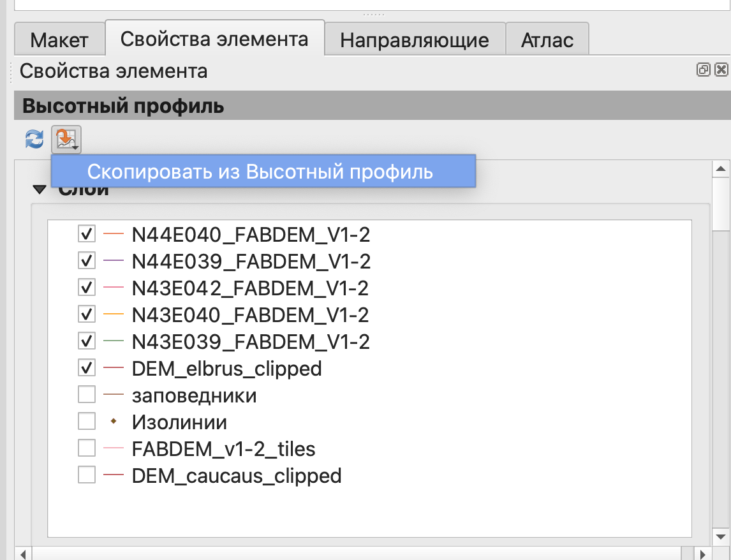Go to the Атлас tab
This screenshot has width=731, height=560.
click(x=547, y=41)
